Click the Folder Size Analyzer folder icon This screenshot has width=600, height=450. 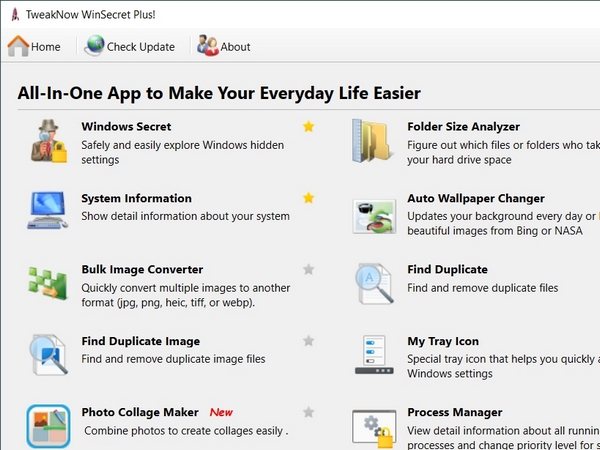pyautogui.click(x=372, y=141)
